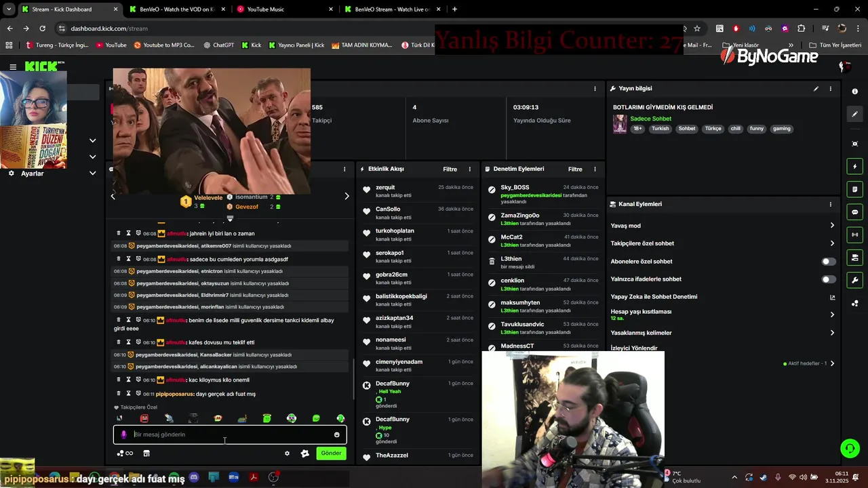This screenshot has width=868, height=488.
Task: Toggle the notes panel icon in sidebar
Action: coord(855,189)
